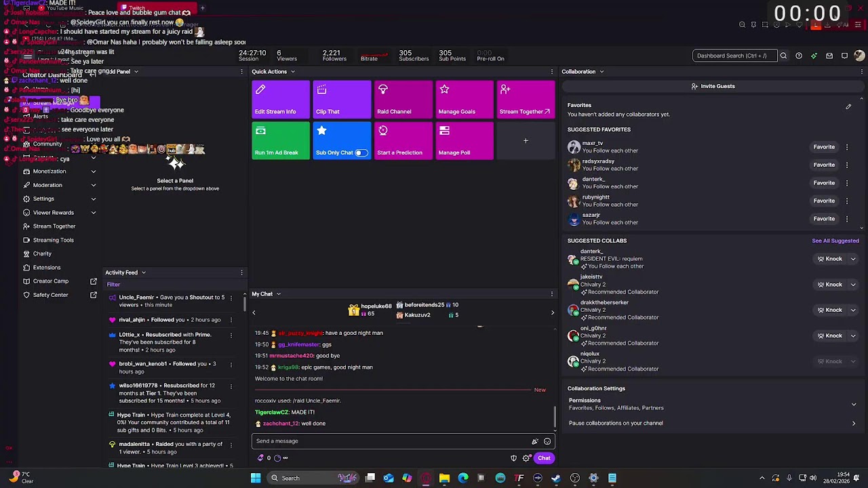The width and height of the screenshot is (868, 488).
Task: Open the Manage Goals quick action
Action: (465, 100)
